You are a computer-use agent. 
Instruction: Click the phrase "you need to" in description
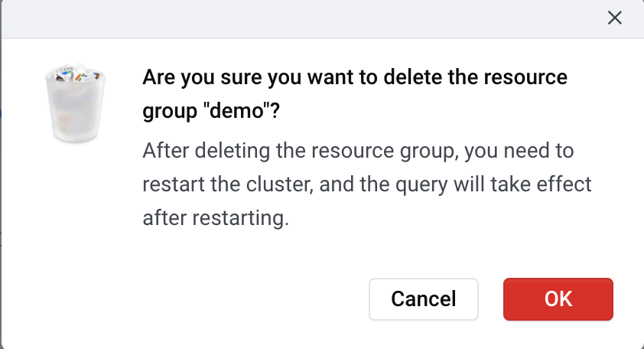click(x=519, y=151)
